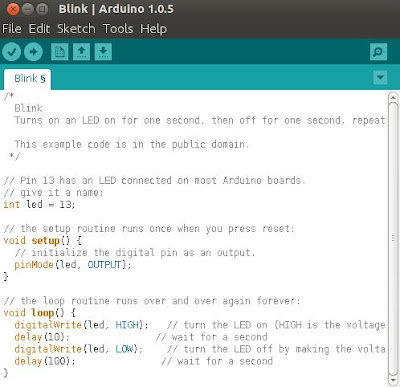Click the comment '// wait for a second' after delay(10)
Image resolution: width=400 pixels, height=387 pixels.
tap(211, 337)
